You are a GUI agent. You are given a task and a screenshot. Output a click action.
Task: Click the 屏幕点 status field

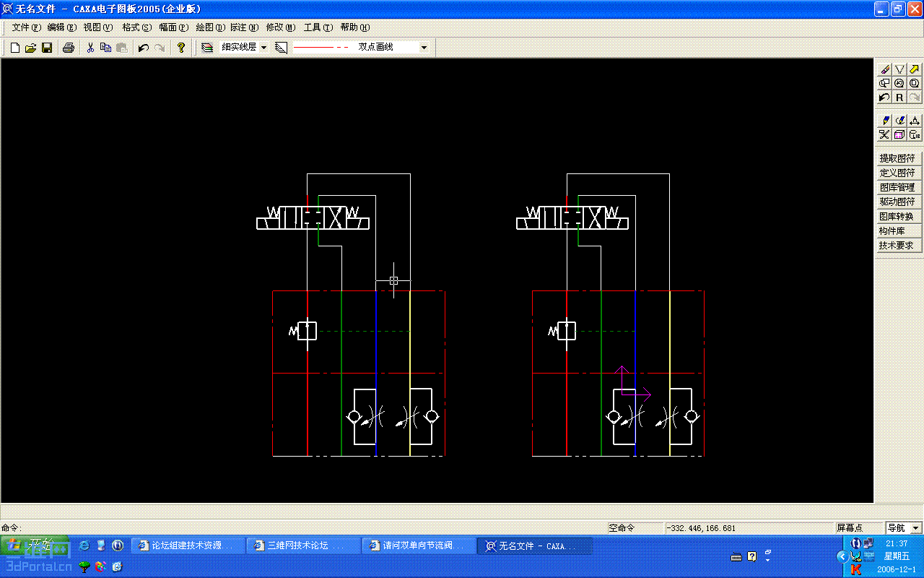point(859,528)
